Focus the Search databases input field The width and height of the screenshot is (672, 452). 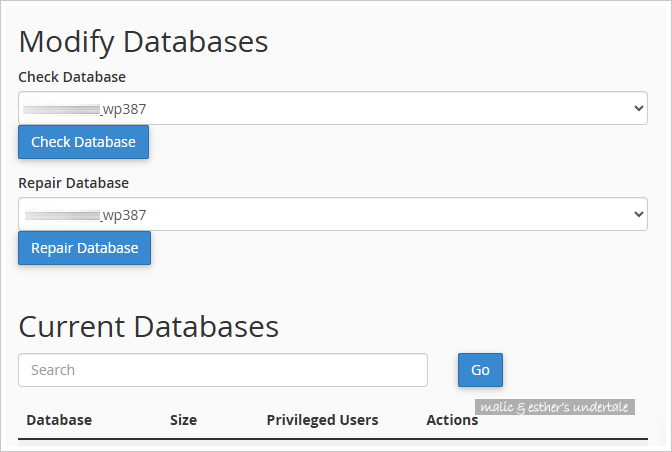[x=222, y=370]
